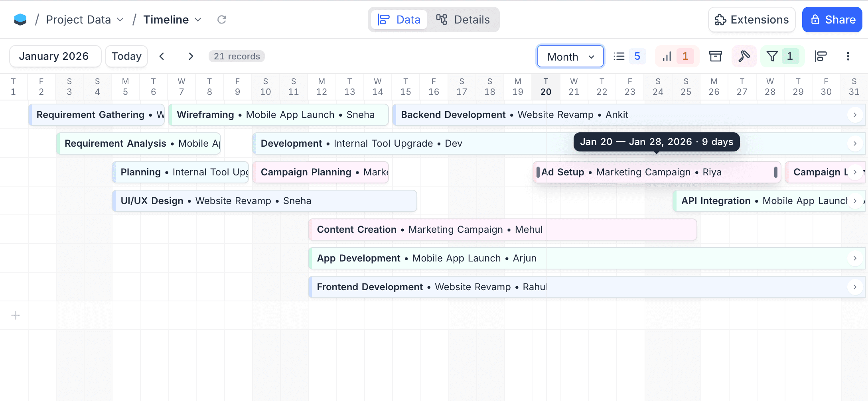Click the paint brush color icon
Viewport: 868px width, 401px height.
coord(744,56)
